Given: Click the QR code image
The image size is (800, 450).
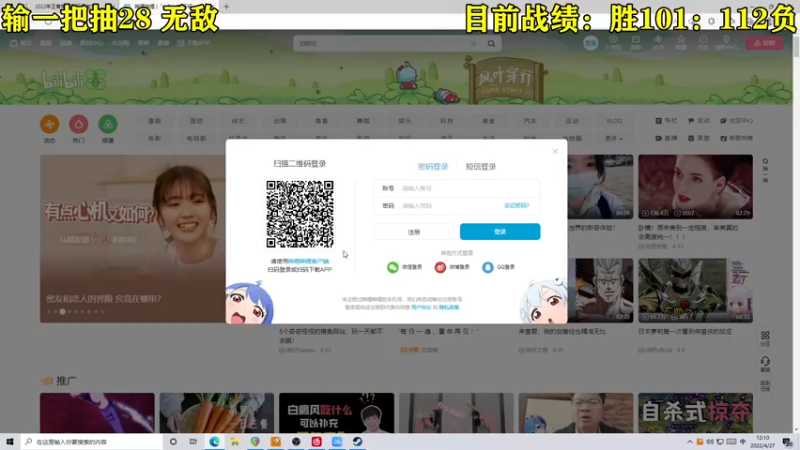Looking at the screenshot, I should [300, 214].
